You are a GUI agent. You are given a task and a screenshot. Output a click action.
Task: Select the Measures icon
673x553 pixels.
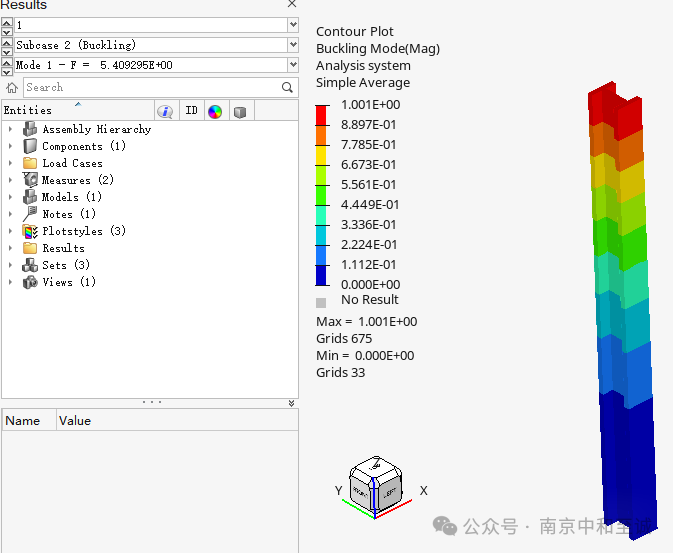30,179
